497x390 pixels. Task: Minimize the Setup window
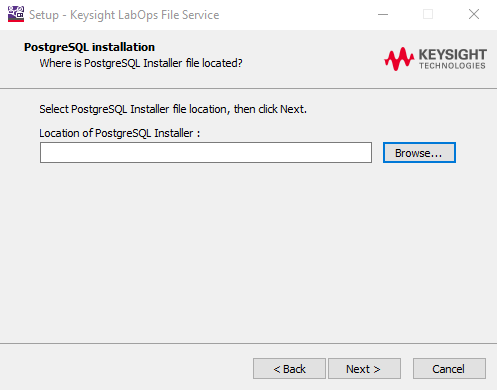pos(383,14)
